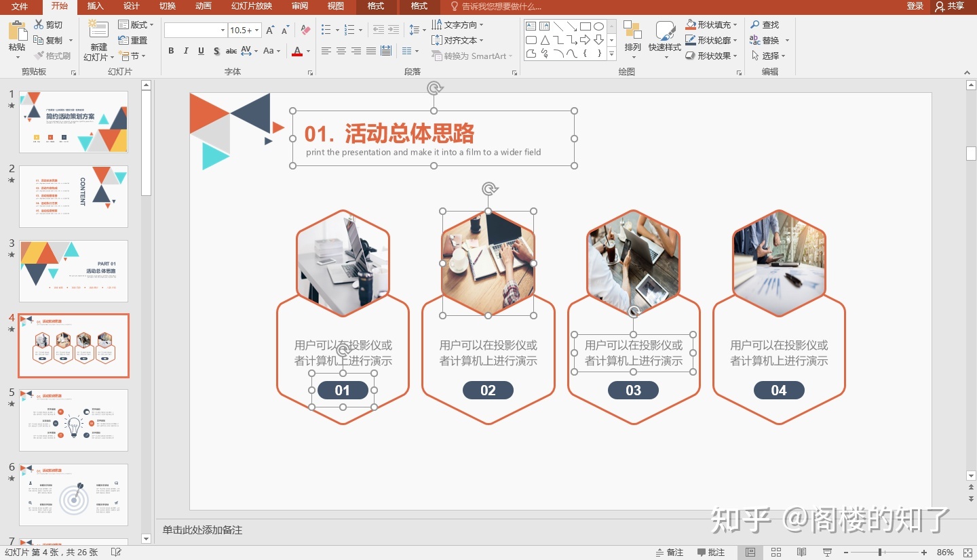Click the align text left icon
977x560 pixels.
pos(326,51)
